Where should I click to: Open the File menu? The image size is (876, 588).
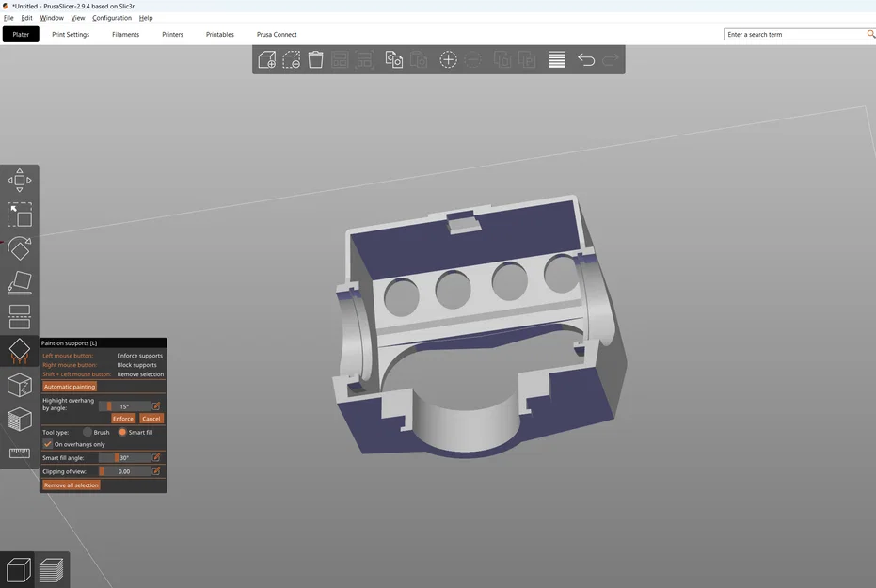tap(9, 18)
